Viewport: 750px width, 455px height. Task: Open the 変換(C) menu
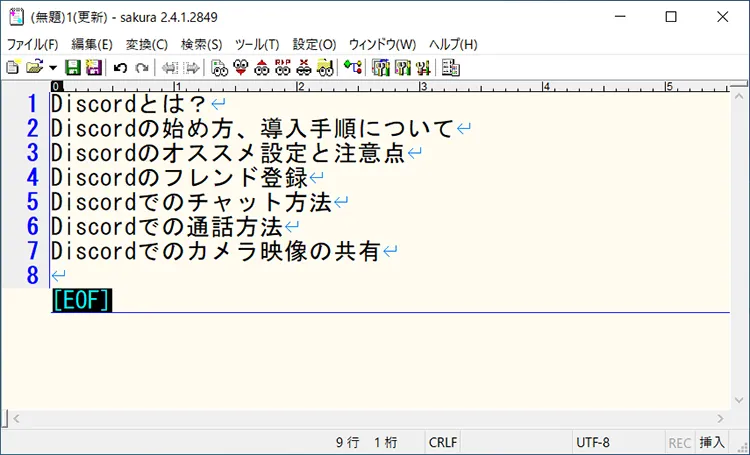click(x=147, y=44)
